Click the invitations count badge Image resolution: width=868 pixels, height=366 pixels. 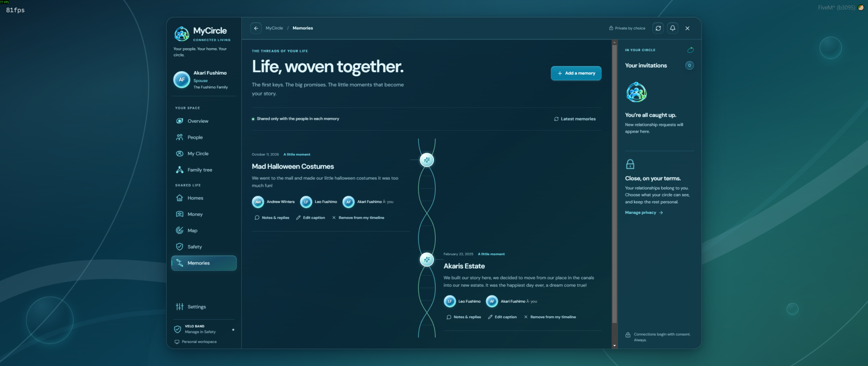tap(690, 65)
